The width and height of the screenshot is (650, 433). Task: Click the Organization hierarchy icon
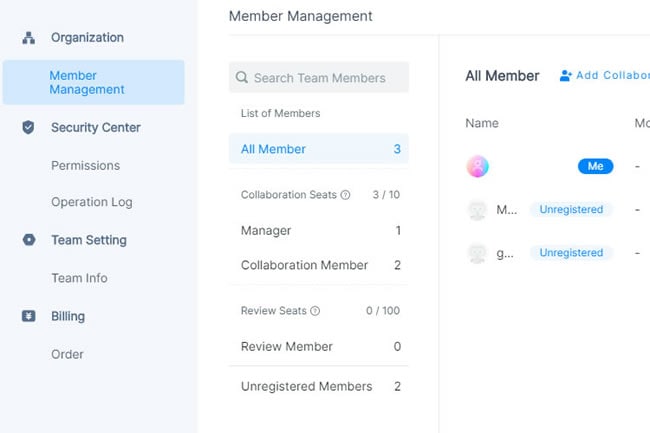(x=29, y=38)
